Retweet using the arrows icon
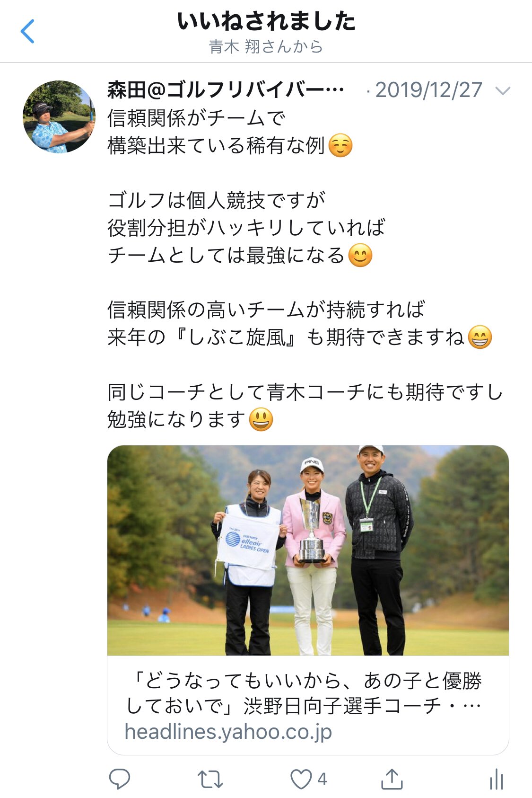Image resolution: width=532 pixels, height=798 pixels. [210, 779]
